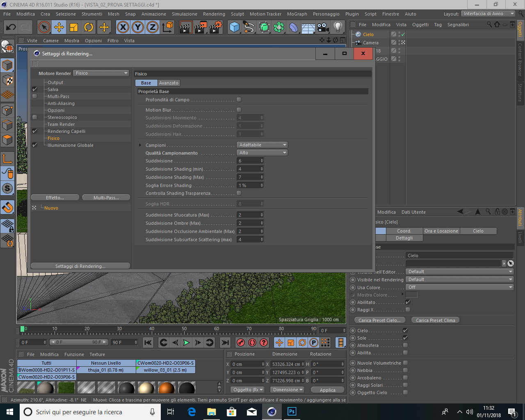Open the Motore Render dropdown
The image size is (525, 420).
click(x=101, y=73)
